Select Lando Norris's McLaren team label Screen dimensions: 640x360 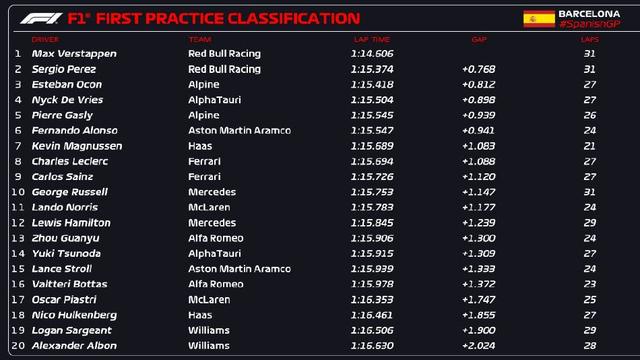pos(209,207)
